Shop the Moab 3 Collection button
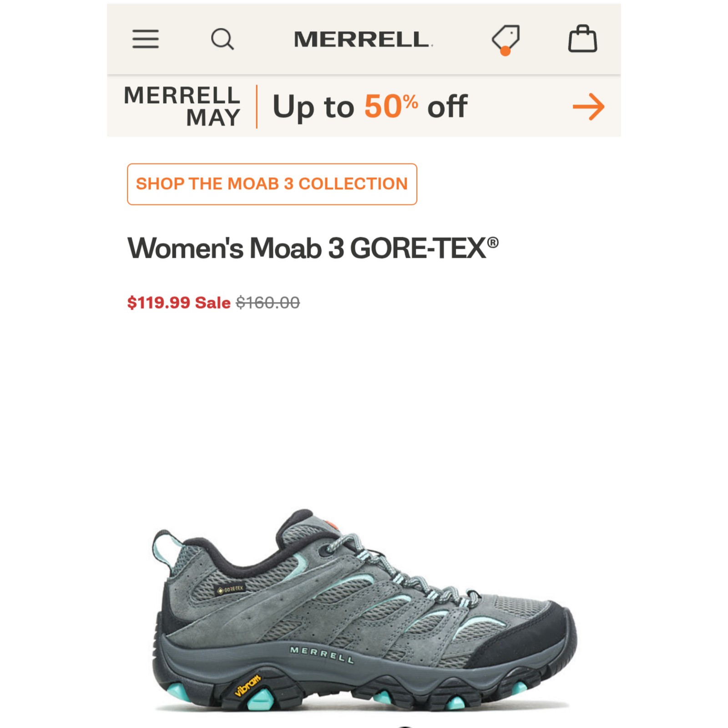728x728 pixels. click(272, 184)
